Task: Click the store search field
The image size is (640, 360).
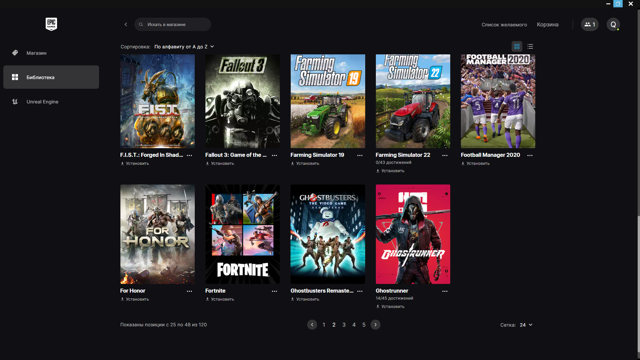Action: point(173,24)
